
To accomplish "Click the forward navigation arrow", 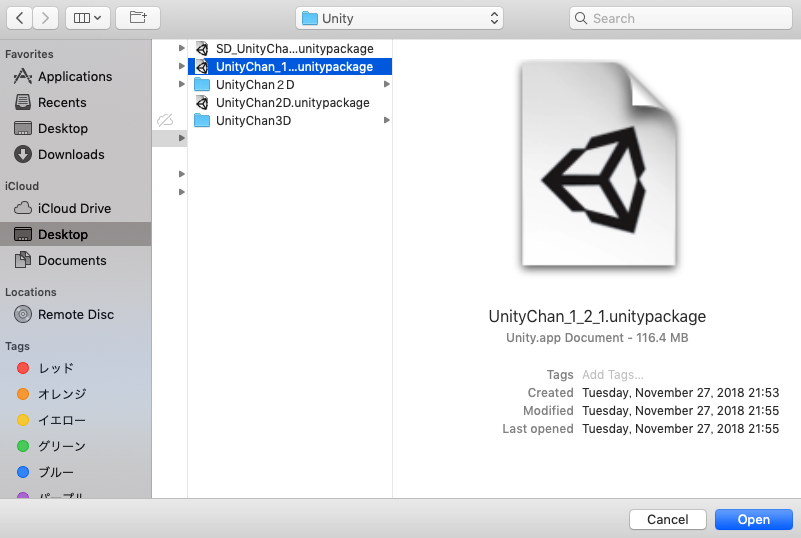I will point(46,18).
